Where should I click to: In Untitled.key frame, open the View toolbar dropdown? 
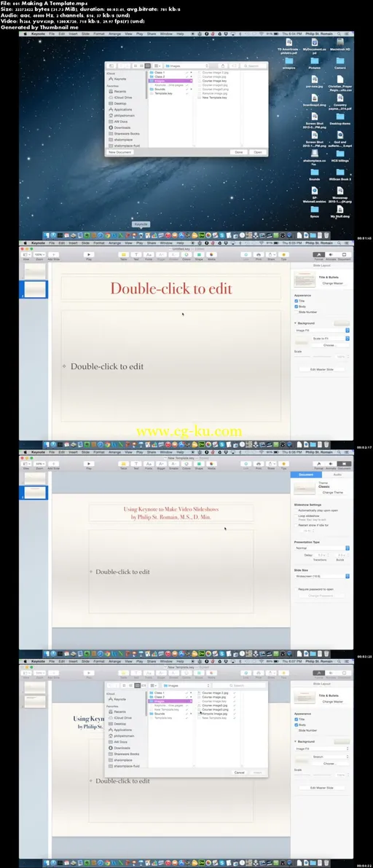26,255
